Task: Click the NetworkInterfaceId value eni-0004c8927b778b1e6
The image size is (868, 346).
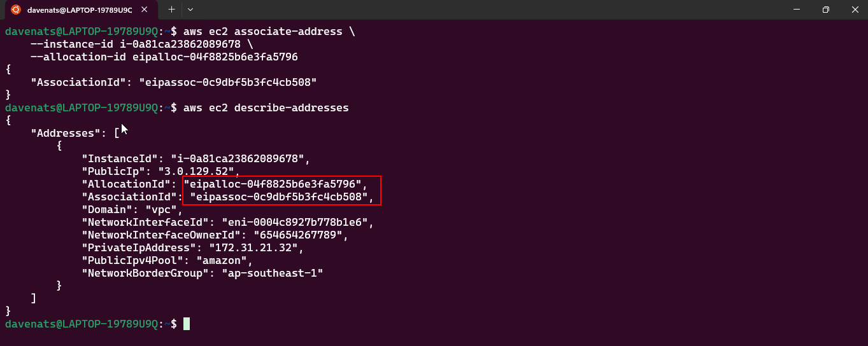Action: pos(296,223)
